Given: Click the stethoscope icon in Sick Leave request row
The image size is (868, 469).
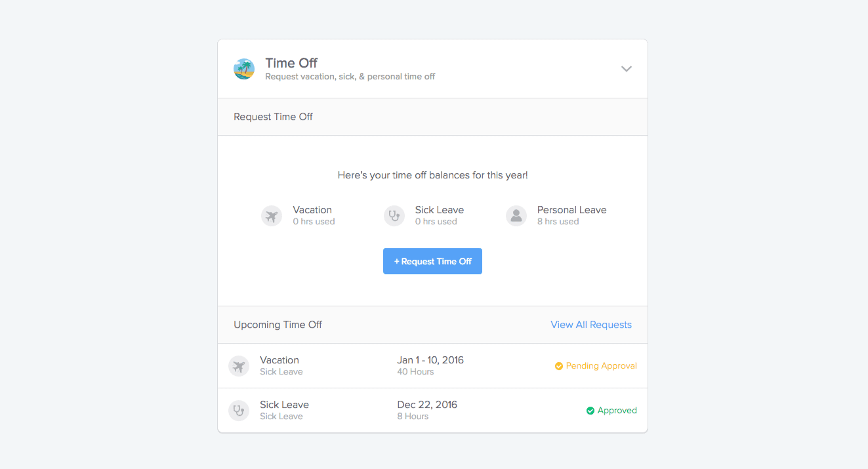Looking at the screenshot, I should 239,411.
